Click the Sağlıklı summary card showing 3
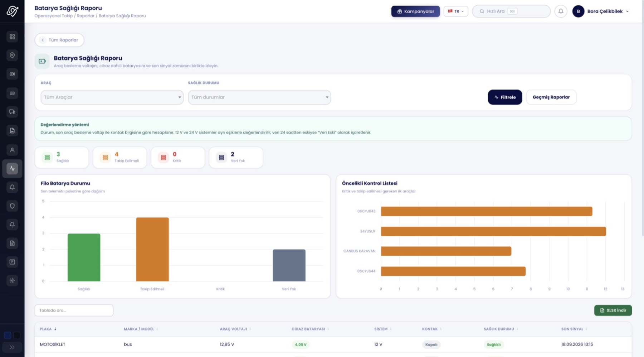 (62, 157)
